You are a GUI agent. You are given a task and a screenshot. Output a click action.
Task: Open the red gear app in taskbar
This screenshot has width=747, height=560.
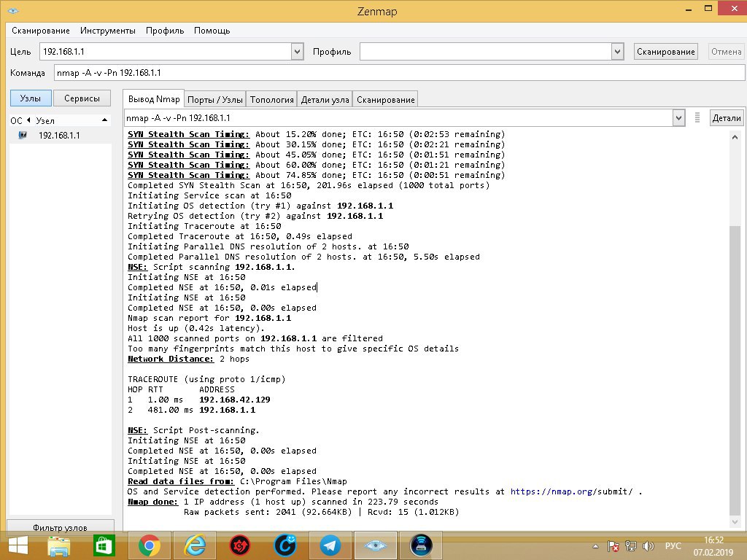coord(239,545)
